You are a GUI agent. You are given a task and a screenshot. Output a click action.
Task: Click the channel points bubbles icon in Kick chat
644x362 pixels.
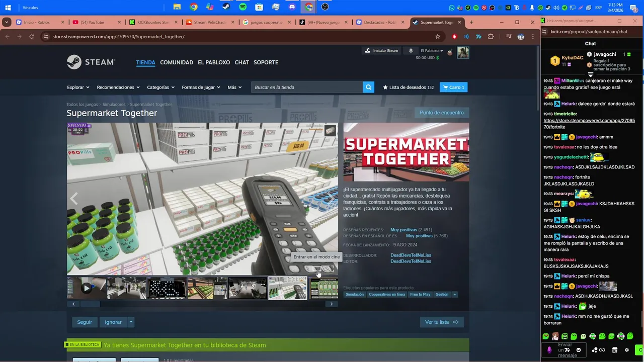[x=595, y=350]
